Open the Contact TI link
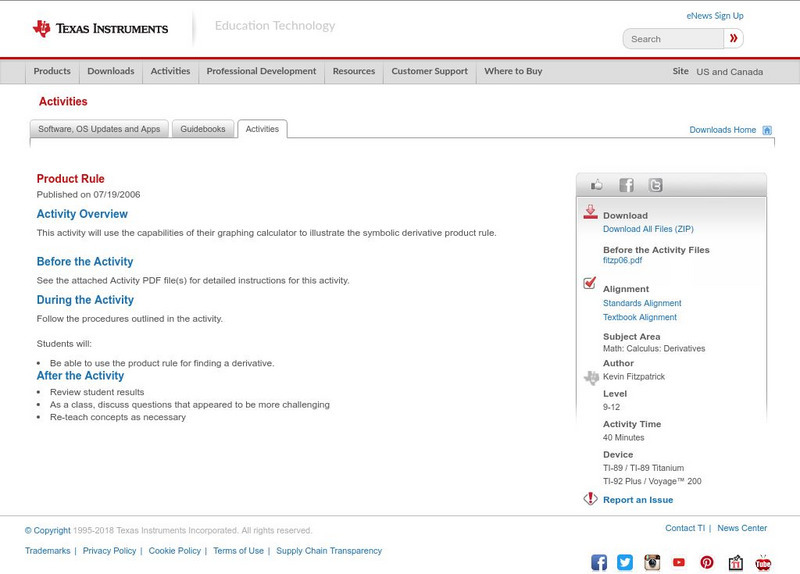 tap(685, 528)
